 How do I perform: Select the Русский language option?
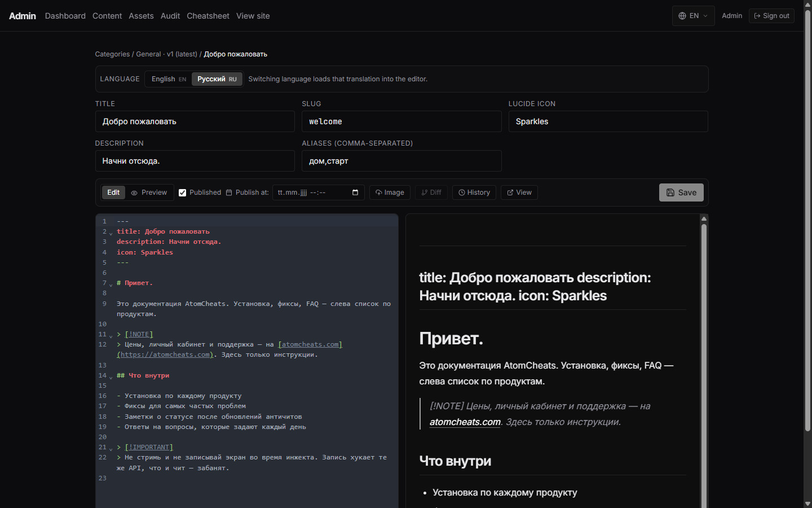(x=217, y=79)
